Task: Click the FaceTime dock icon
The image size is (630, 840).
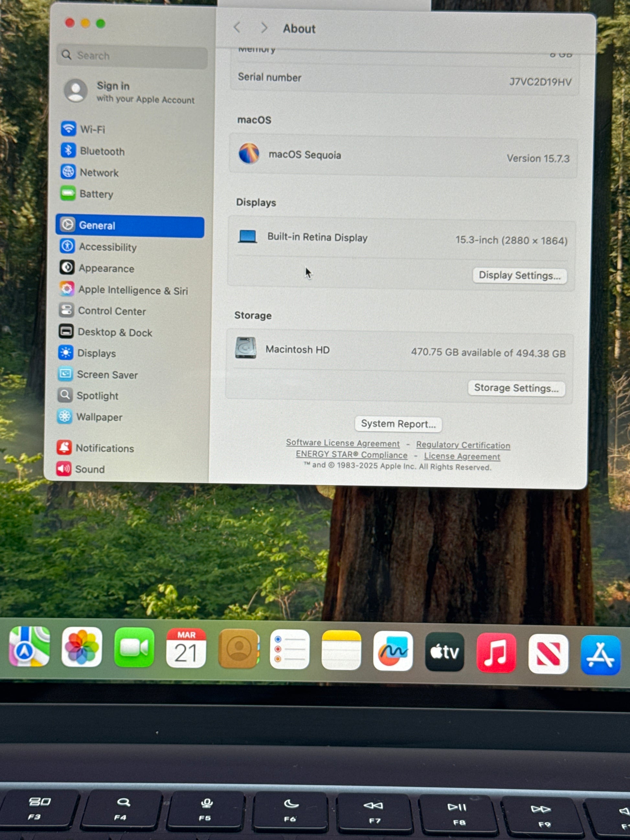Action: click(134, 648)
